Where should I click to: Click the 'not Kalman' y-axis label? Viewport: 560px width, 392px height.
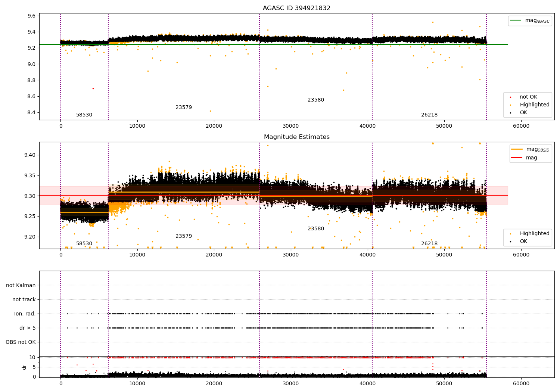tap(21, 286)
